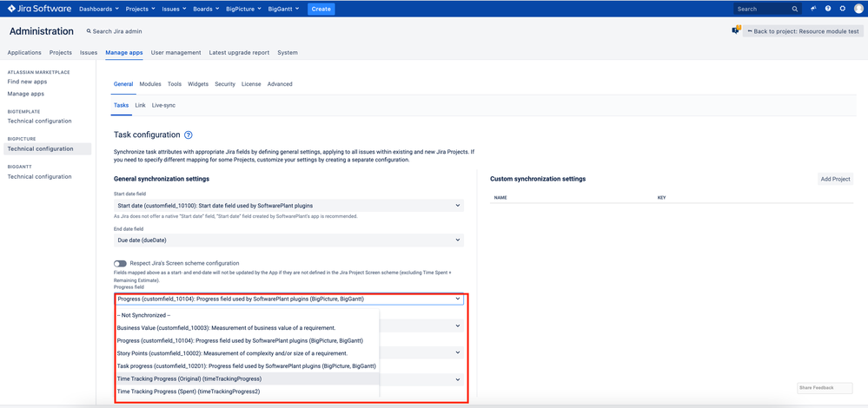Screen dimensions: 868x408
Task: Open the System admin tab
Action: pos(288,53)
